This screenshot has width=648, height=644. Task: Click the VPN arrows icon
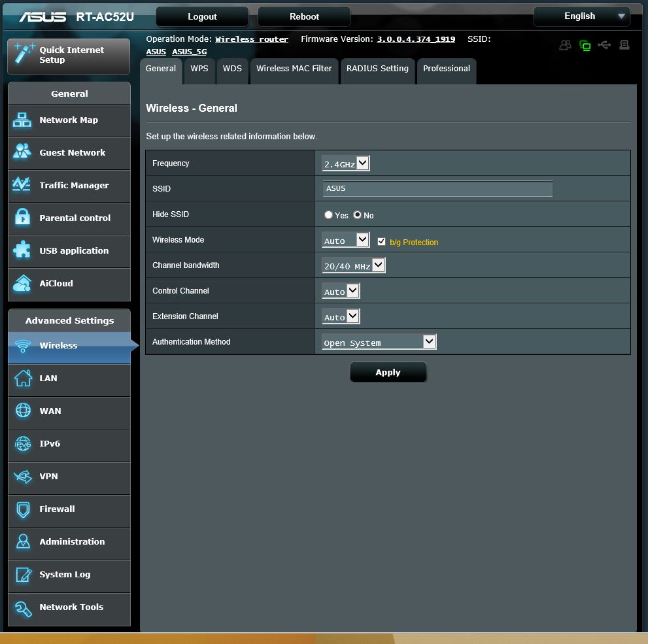point(23,477)
